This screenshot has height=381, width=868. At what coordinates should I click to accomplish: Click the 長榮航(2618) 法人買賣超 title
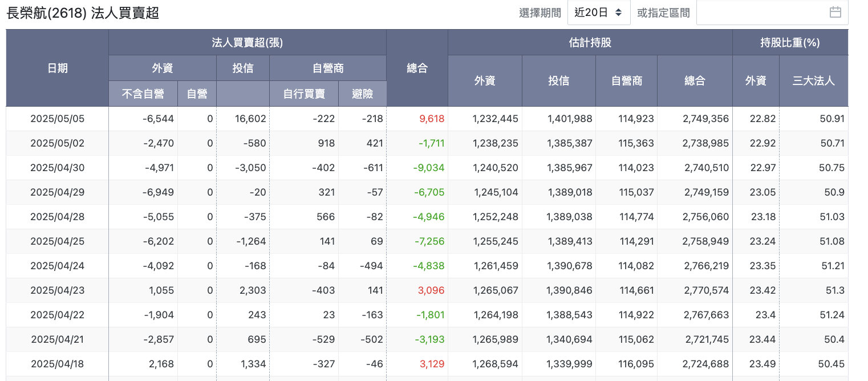[x=83, y=13]
